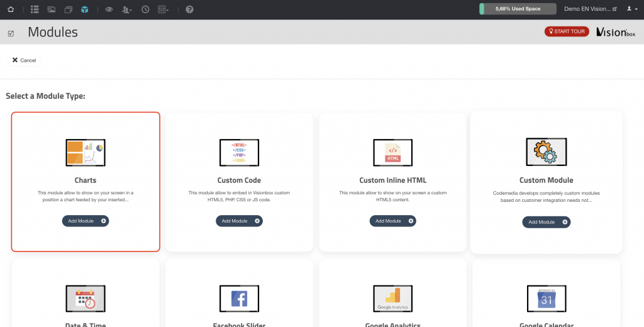
Task: Click the Charts module icon
Action: pos(86,152)
